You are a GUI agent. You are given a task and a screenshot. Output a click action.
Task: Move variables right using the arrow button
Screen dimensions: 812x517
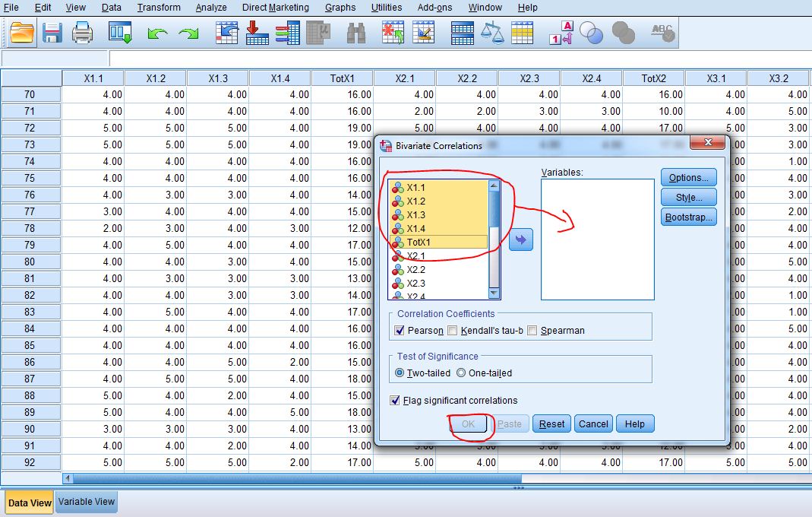[x=520, y=239]
